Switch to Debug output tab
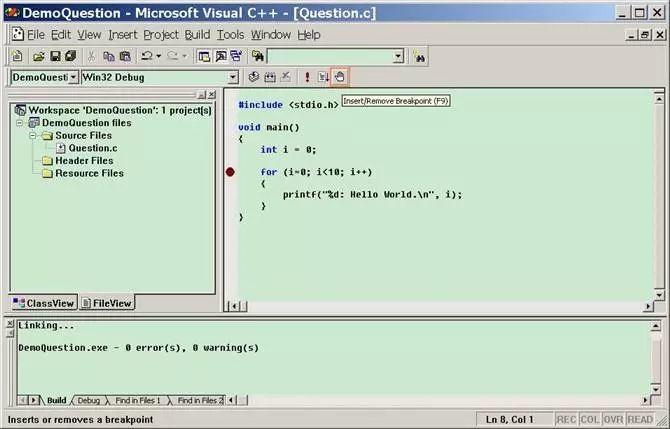Image resolution: width=670 pixels, height=429 pixels. click(x=88, y=400)
